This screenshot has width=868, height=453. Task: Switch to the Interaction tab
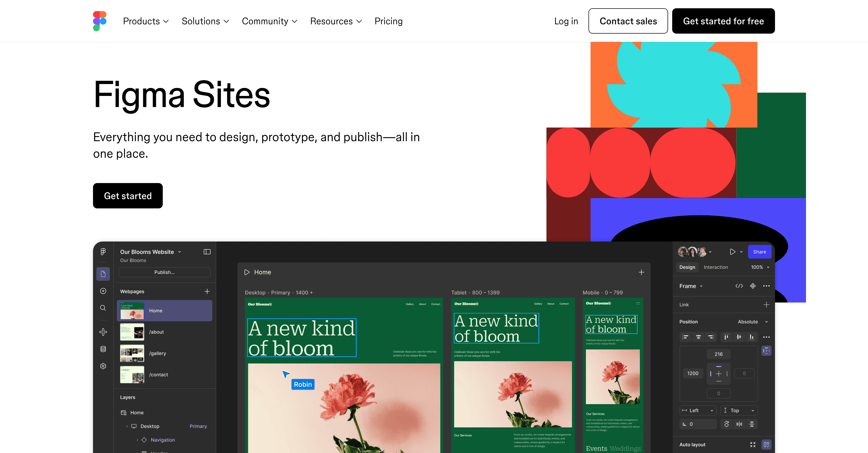(x=716, y=267)
